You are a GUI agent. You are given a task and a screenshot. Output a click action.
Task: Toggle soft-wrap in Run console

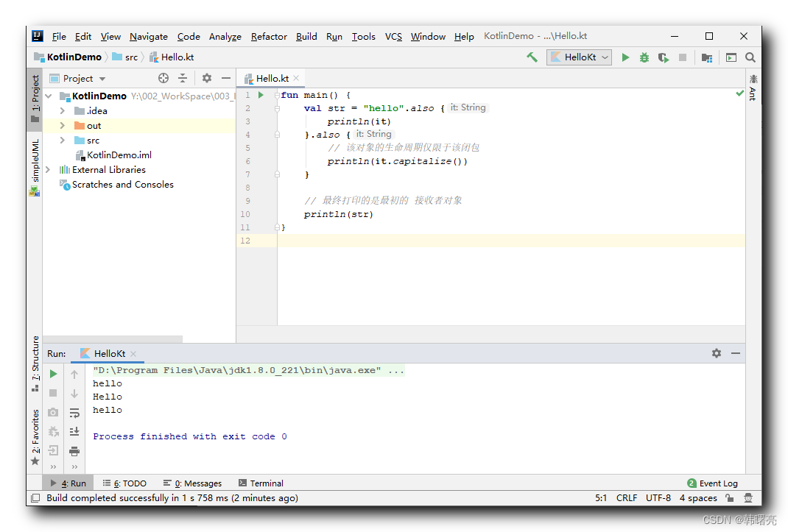tap(74, 413)
